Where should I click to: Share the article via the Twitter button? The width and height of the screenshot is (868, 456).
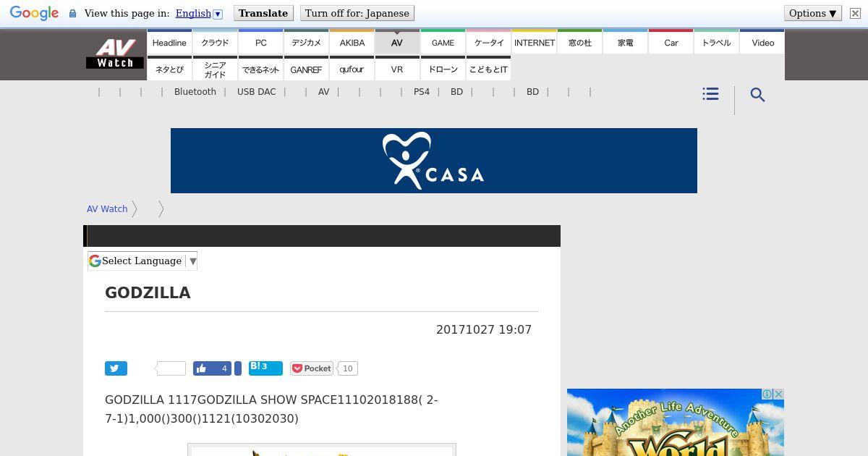(x=116, y=368)
